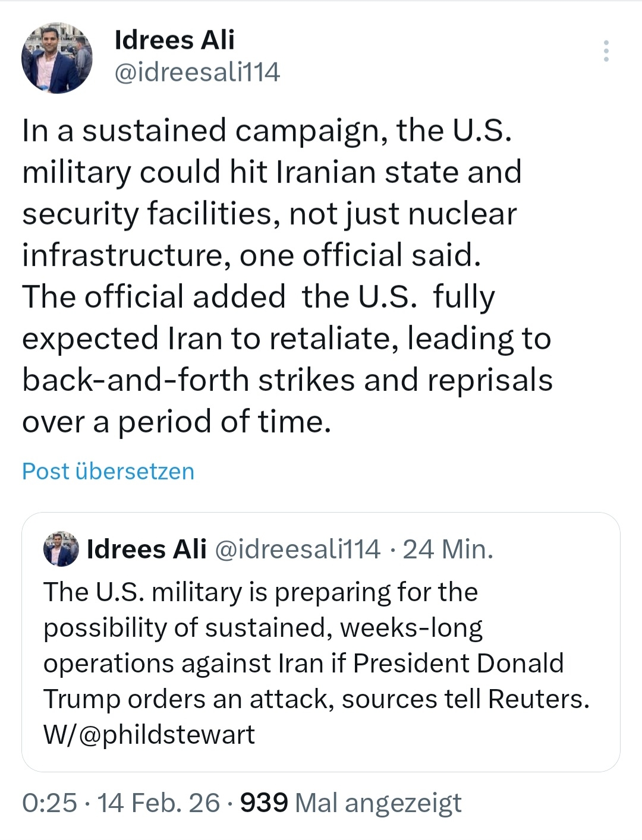Click the final line "over a period of time."
This screenshot has height=840, width=642.
(x=176, y=422)
